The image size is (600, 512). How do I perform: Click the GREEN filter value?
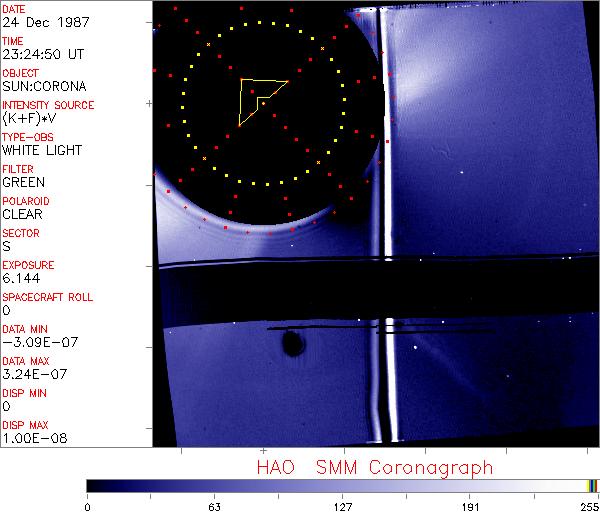point(23,183)
